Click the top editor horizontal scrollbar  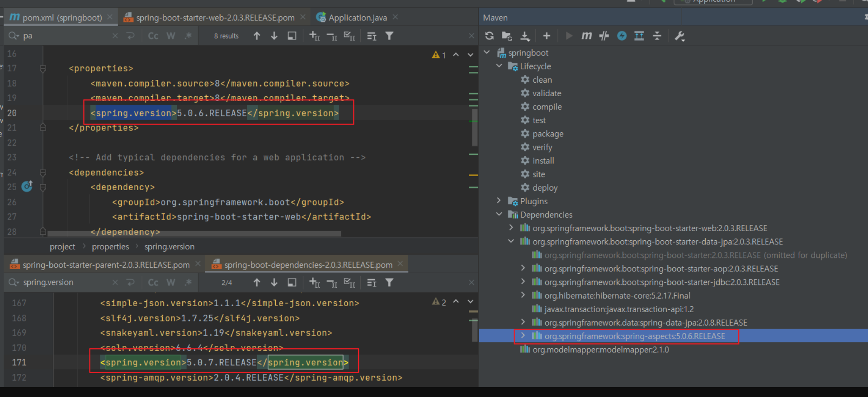click(194, 234)
